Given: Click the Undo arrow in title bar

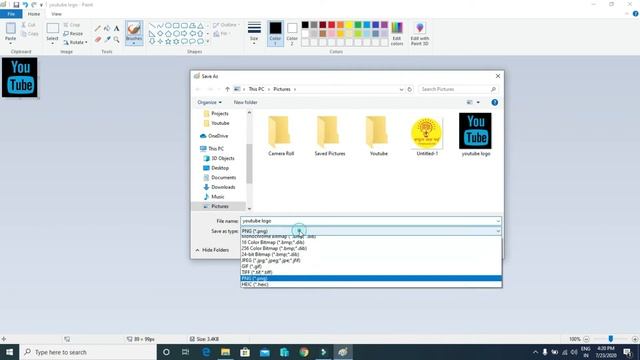Looking at the screenshot, I should (x=25, y=5).
